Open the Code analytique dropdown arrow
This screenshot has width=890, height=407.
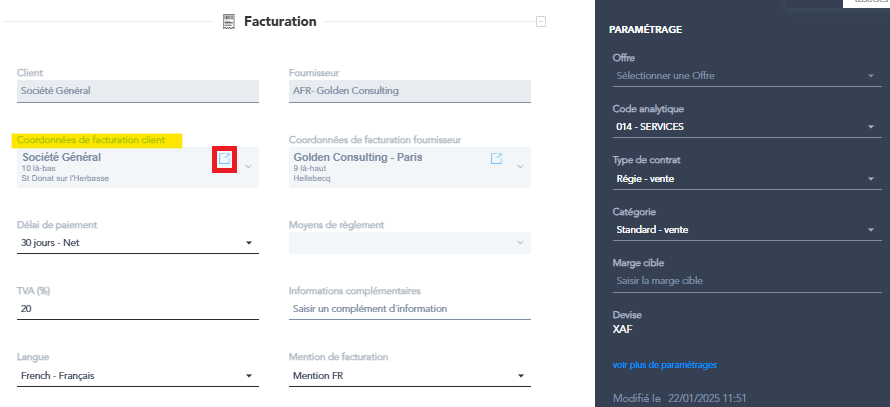pos(871,127)
